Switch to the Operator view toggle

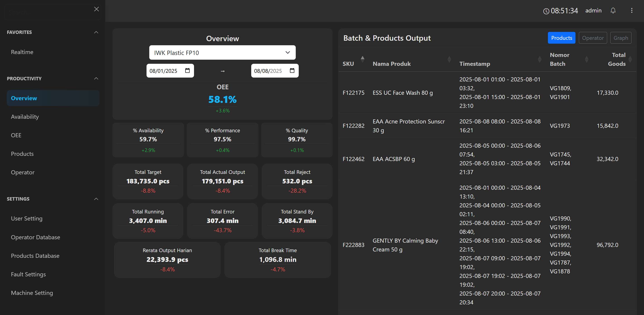[x=593, y=38]
